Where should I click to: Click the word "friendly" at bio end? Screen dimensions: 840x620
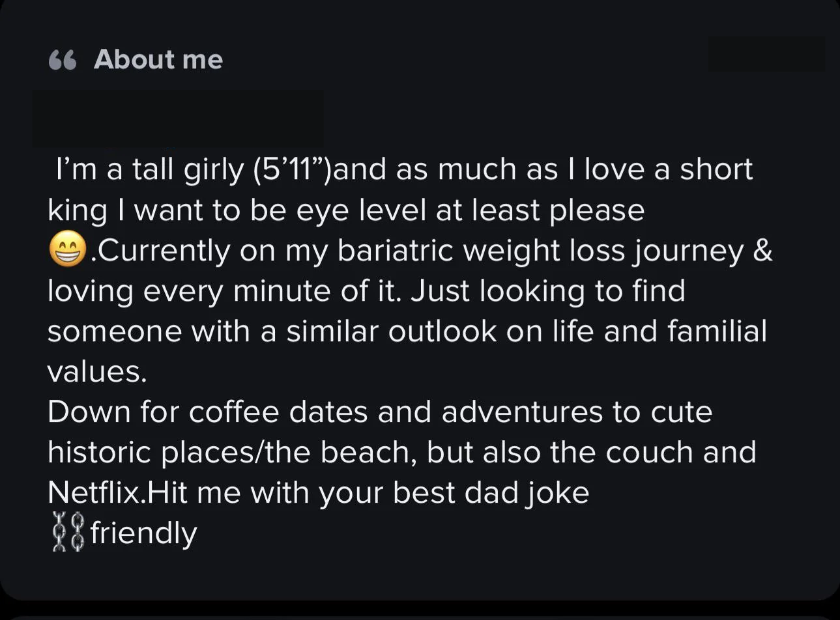[144, 533]
